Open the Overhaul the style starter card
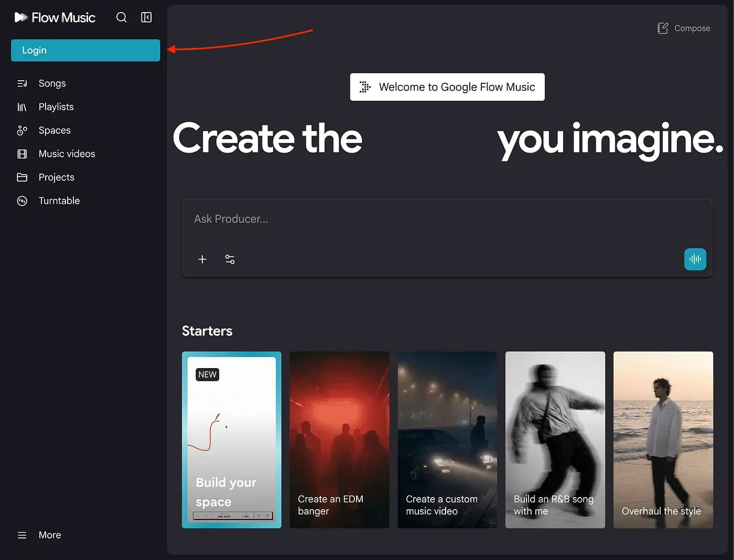The image size is (734, 560). [x=663, y=440]
